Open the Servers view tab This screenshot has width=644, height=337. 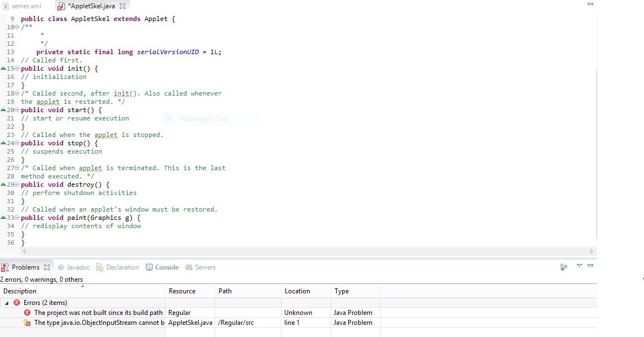[200, 267]
